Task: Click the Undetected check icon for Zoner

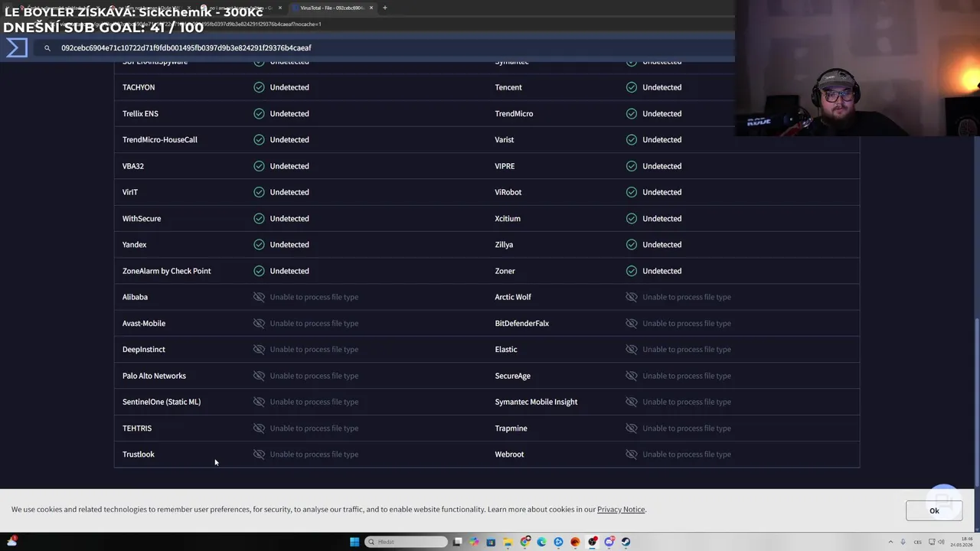Action: pos(632,271)
